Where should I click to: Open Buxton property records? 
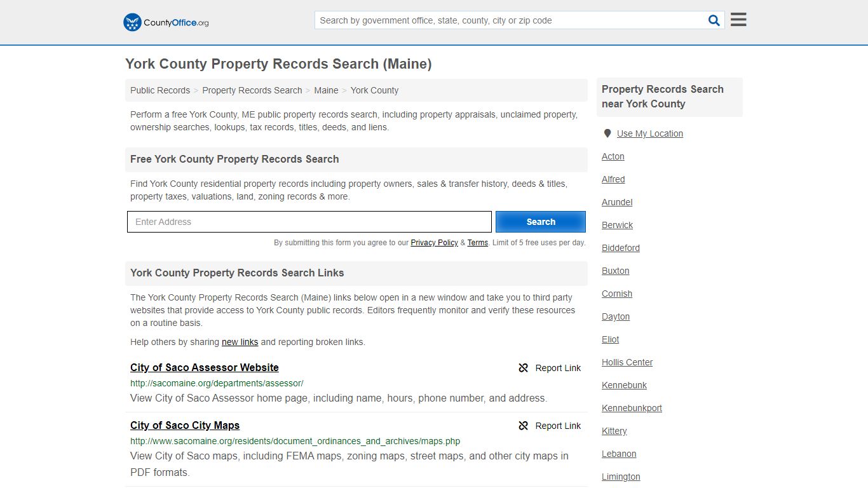click(x=616, y=271)
